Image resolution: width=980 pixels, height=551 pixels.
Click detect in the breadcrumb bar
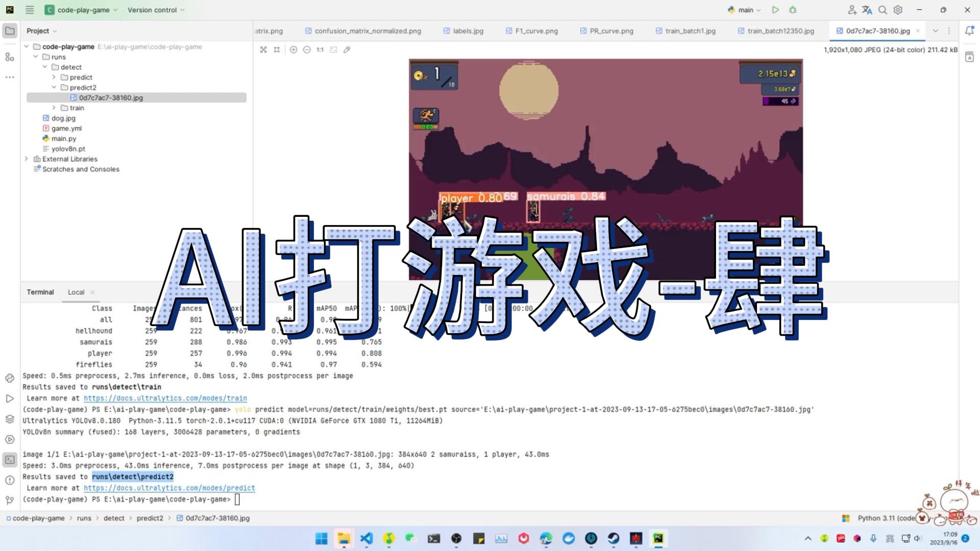[114, 518]
